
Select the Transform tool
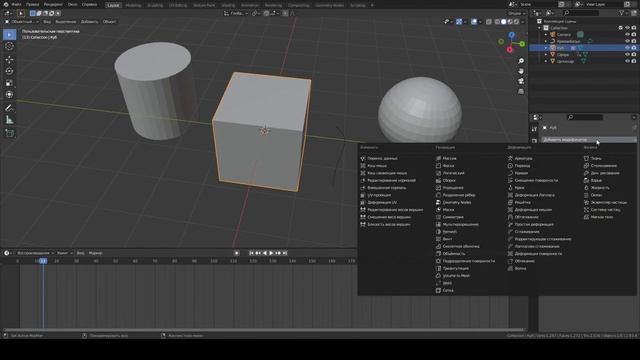(9, 95)
